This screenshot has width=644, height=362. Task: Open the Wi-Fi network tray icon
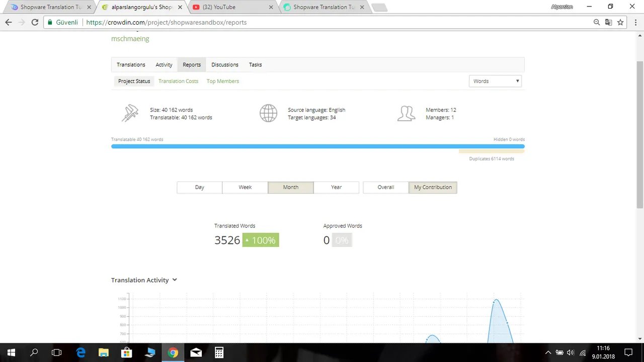point(583,352)
